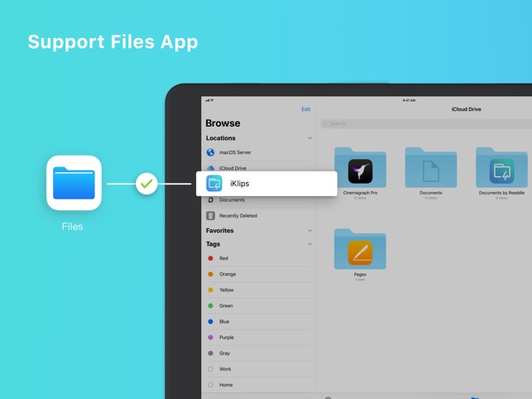Open the Documents folder in iCloud Drive
Screen dimensions: 532x399
pos(431,167)
